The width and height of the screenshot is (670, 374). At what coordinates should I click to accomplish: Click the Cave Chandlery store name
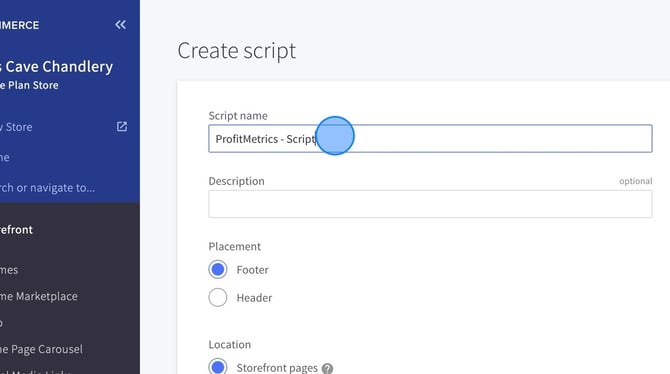tap(56, 67)
